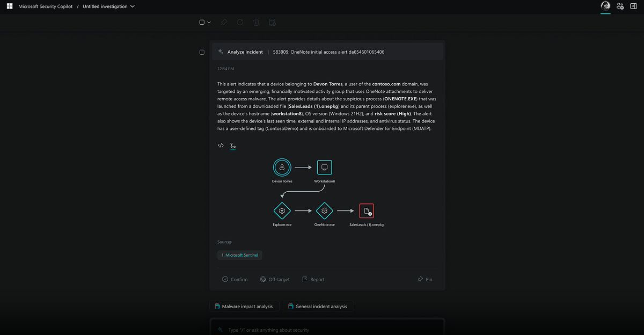Click the 12:34 PM timestamp
Screen dimensions: 644x335
(225, 69)
